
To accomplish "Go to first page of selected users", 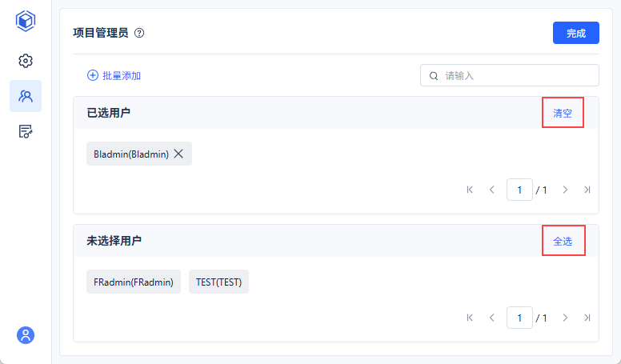I will (x=470, y=190).
